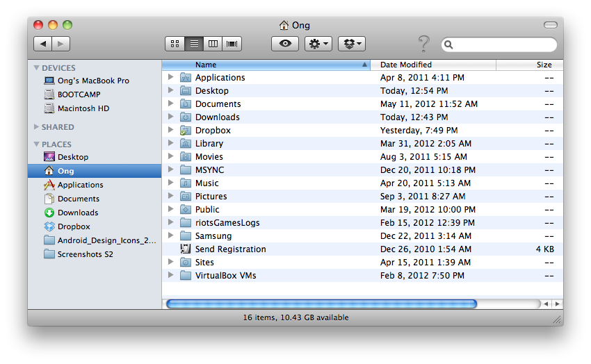Expand the Documents folder row
The image size is (591, 364).
point(171,104)
